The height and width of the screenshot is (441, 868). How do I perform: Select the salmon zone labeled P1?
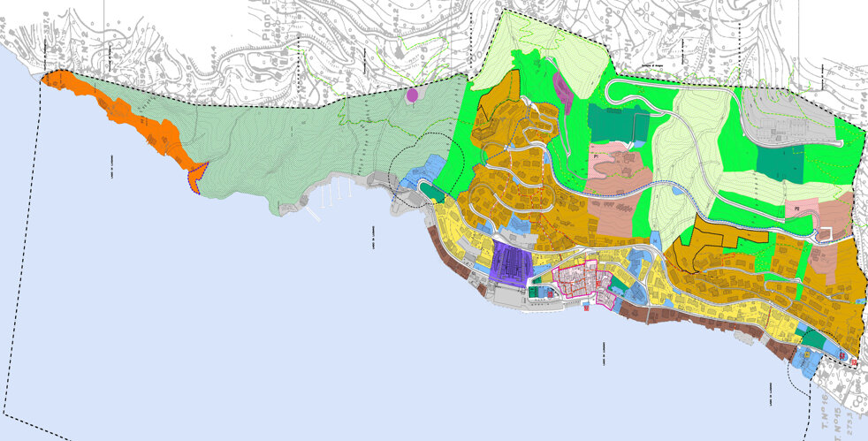click(x=617, y=165)
